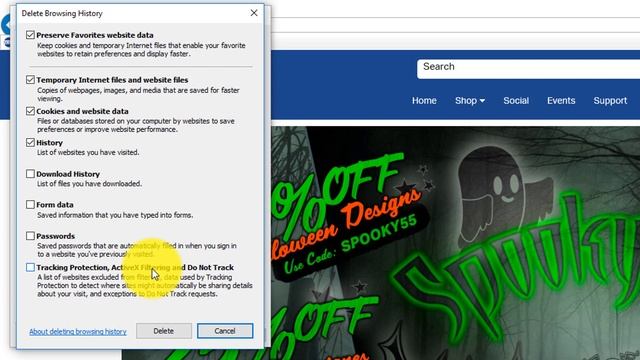Enable the Download History checkbox
640x360 pixels.
[30, 174]
